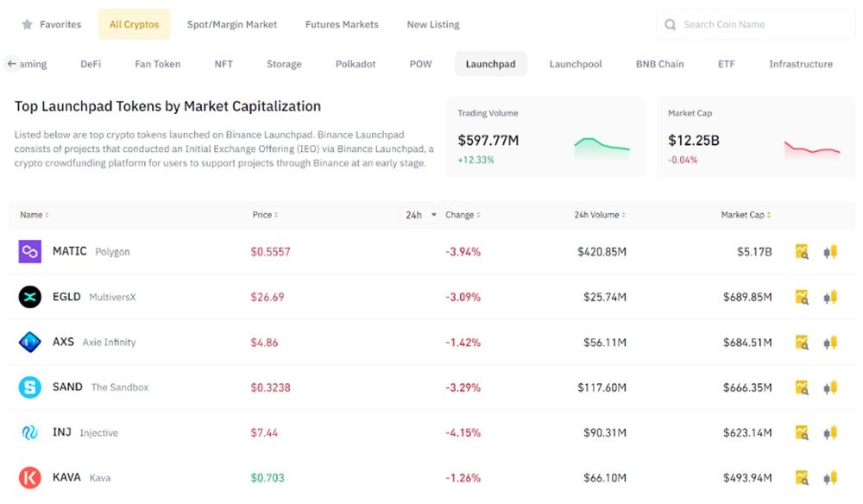Open the Polygon MATIC coin row

[91, 252]
